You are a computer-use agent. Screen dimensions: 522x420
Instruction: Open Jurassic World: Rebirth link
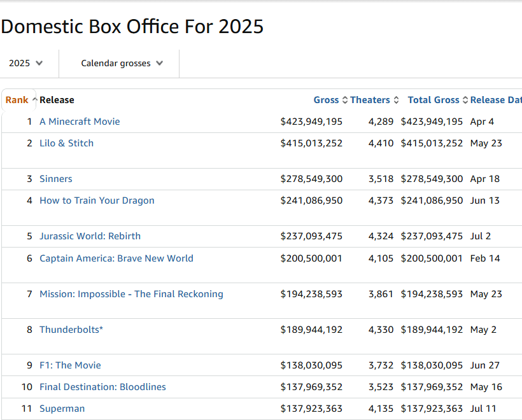pyautogui.click(x=90, y=236)
